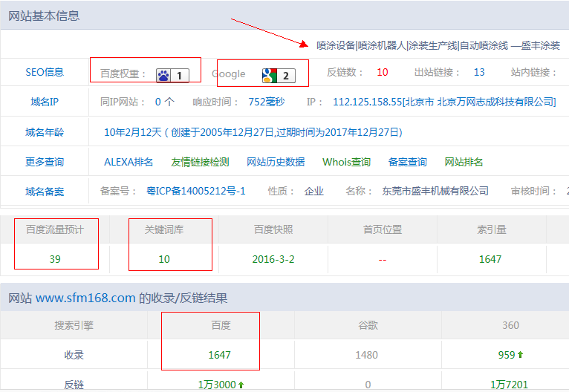Click the backlinks count 10
The height and width of the screenshot is (392, 569).
[x=382, y=72]
